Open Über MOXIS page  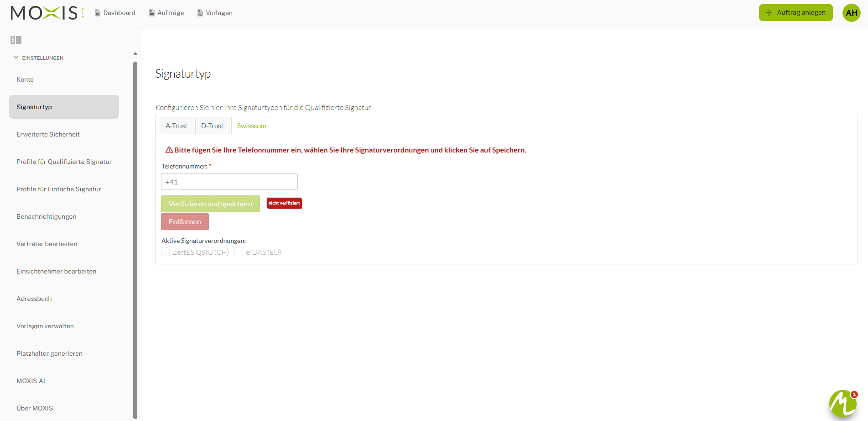[64, 408]
